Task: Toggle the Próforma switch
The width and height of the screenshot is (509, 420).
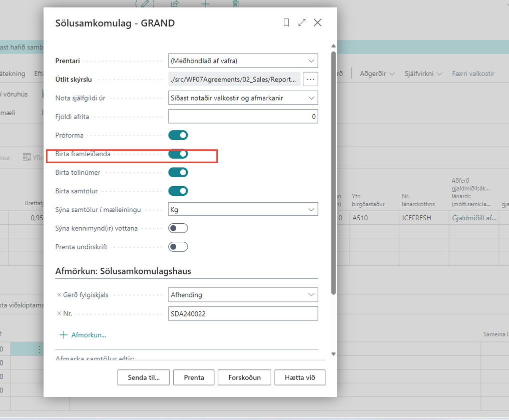Action: click(x=178, y=135)
